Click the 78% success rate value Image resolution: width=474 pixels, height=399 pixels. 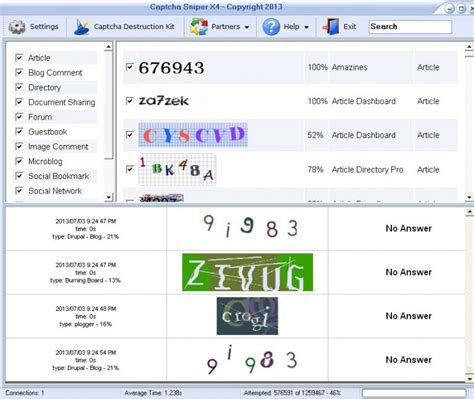(x=315, y=170)
